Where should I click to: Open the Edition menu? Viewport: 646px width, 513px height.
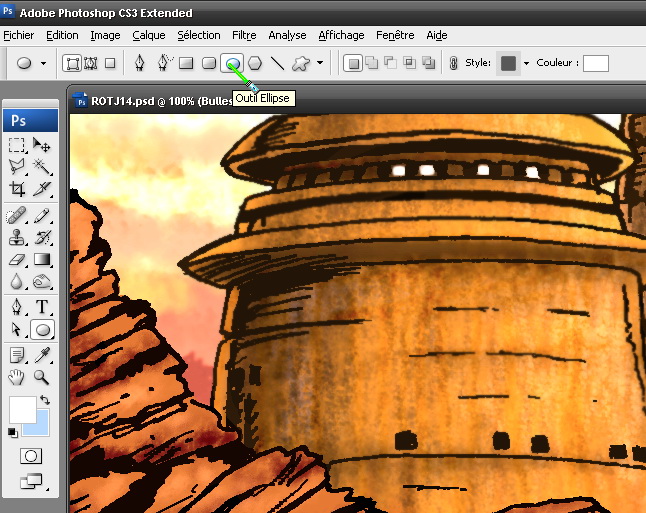[x=62, y=35]
